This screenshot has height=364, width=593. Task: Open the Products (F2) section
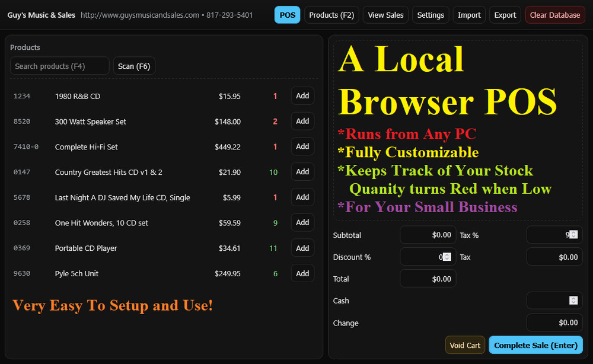point(331,14)
